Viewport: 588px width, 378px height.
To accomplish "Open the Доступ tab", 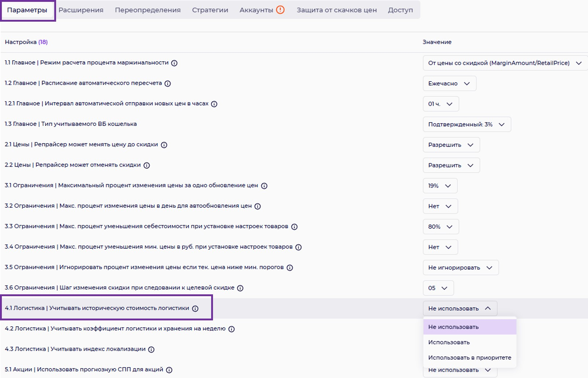I will [x=400, y=10].
